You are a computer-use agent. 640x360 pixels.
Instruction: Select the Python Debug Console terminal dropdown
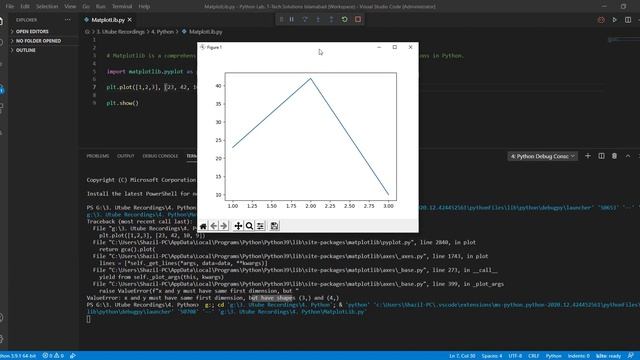click(542, 156)
